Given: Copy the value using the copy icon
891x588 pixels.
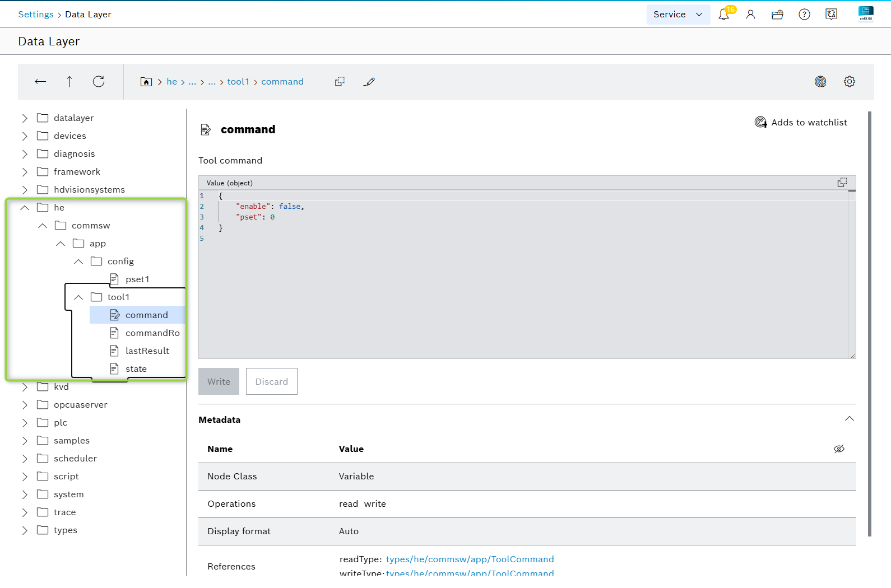Looking at the screenshot, I should 842,183.
